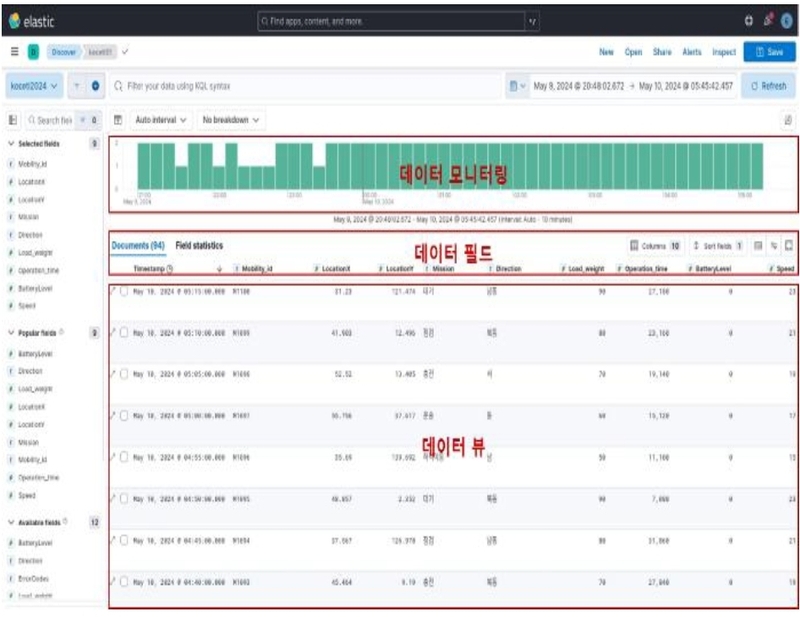The image size is (800, 617).
Task: Open the No breakdown dropdown
Action: point(231,120)
